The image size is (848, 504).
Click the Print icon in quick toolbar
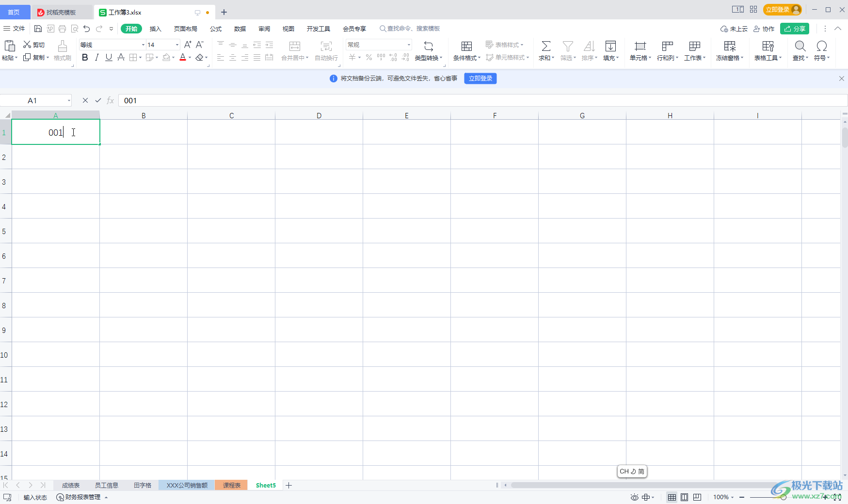coord(62,29)
